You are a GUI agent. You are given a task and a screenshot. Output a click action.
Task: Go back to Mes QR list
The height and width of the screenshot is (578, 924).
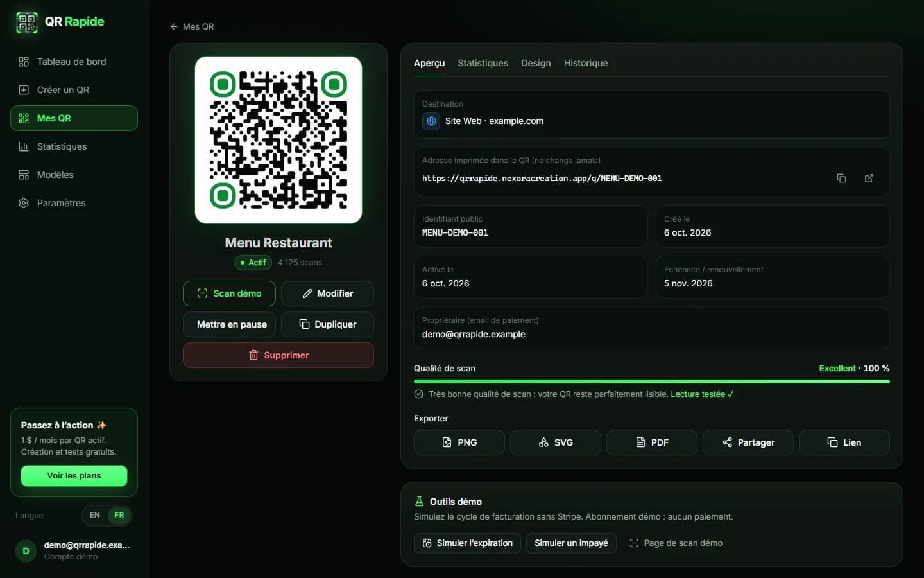click(x=192, y=26)
